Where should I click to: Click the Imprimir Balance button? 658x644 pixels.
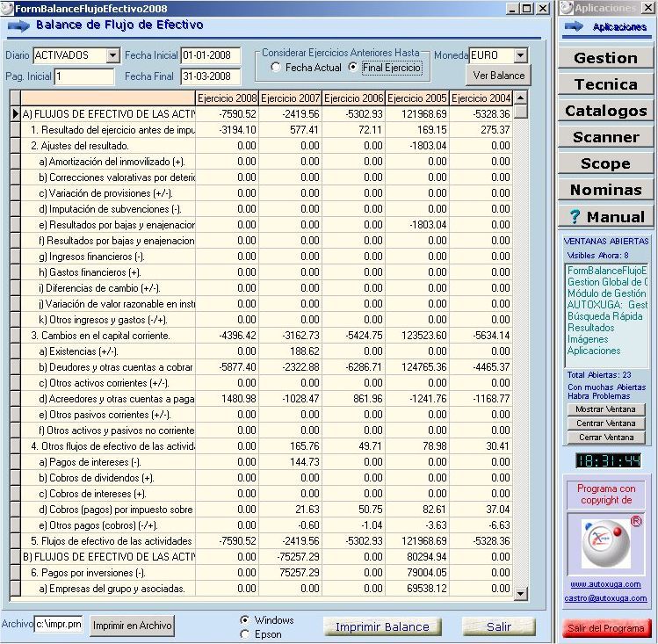pos(382,626)
